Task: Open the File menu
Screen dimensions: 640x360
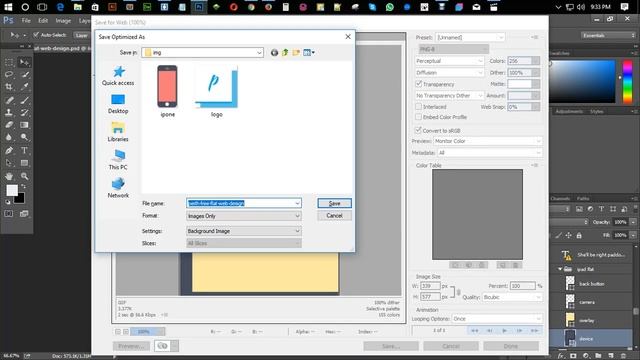Action: tap(26, 20)
